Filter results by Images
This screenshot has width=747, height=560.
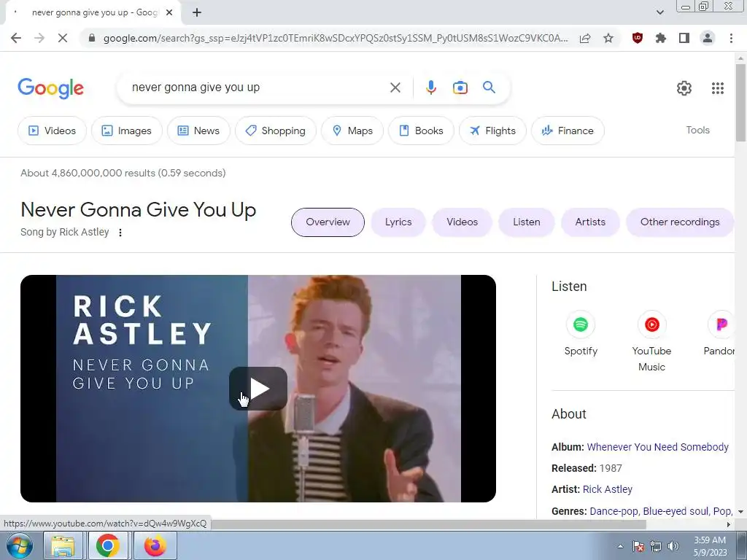127,131
